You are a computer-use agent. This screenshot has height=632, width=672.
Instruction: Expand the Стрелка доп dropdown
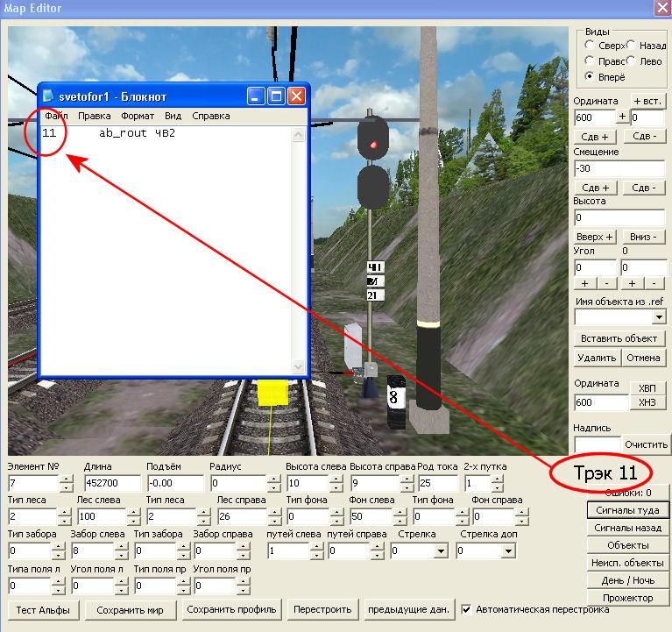point(507,551)
